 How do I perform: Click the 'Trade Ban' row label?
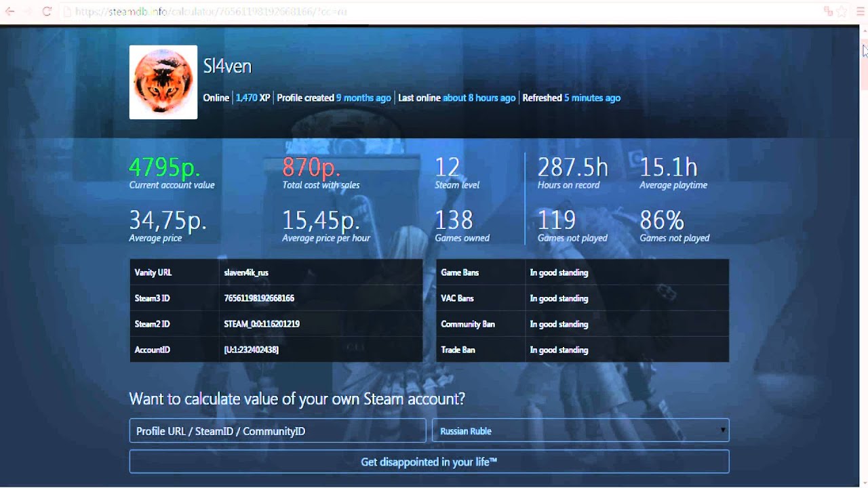click(x=458, y=350)
